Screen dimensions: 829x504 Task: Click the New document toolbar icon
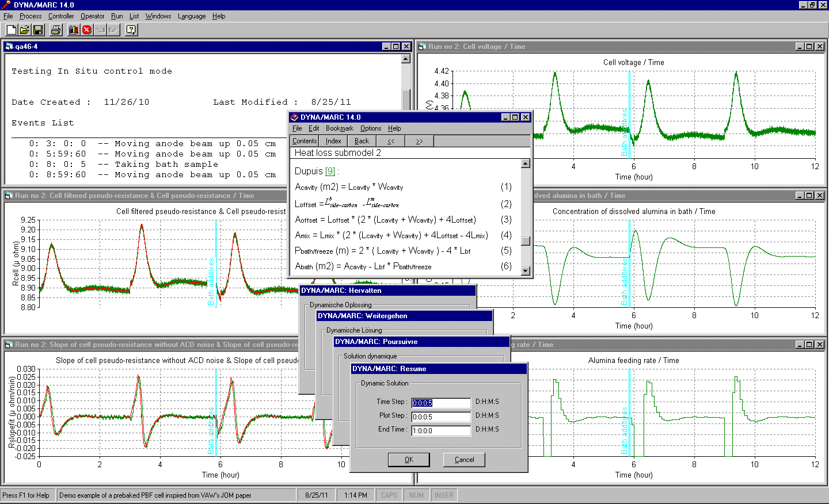(11, 30)
